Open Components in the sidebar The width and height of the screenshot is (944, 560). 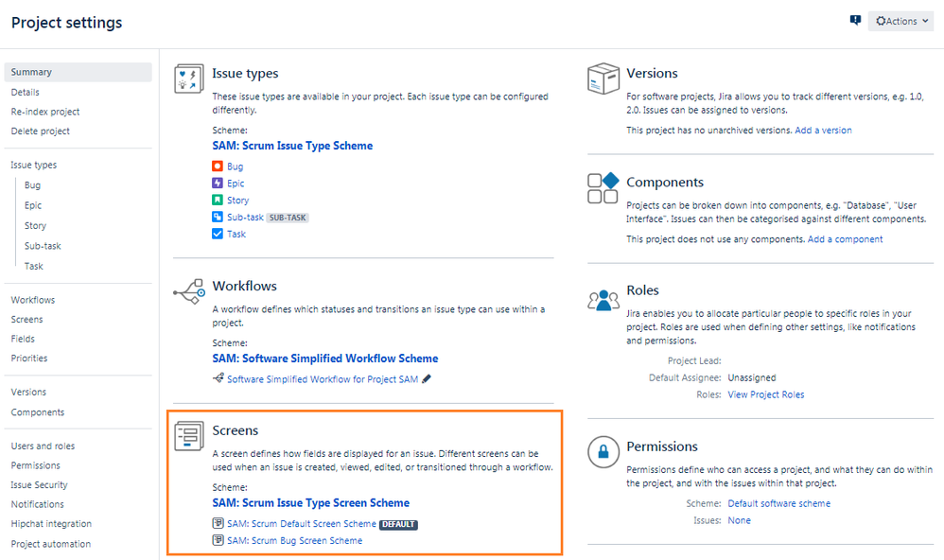pyautogui.click(x=37, y=411)
